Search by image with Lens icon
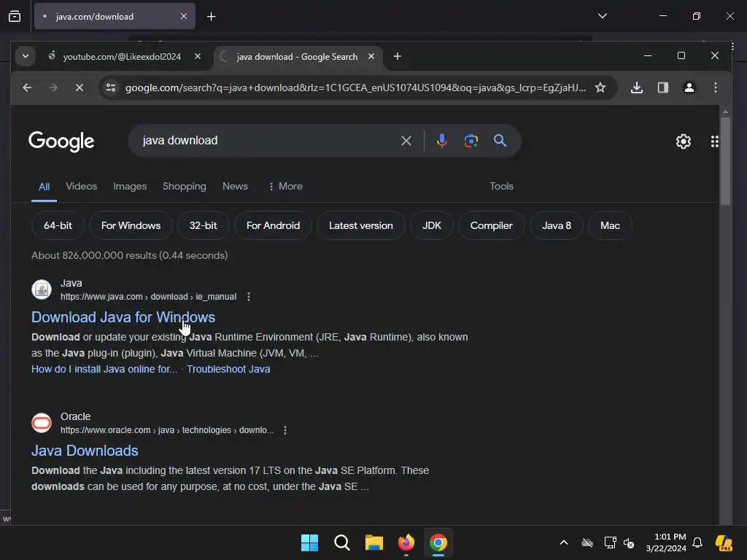This screenshot has width=747, height=560. [x=471, y=141]
